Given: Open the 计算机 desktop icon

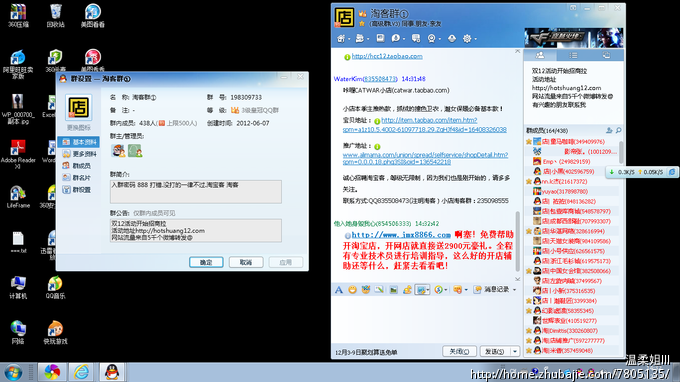Looking at the screenshot, I should pyautogui.click(x=18, y=287).
